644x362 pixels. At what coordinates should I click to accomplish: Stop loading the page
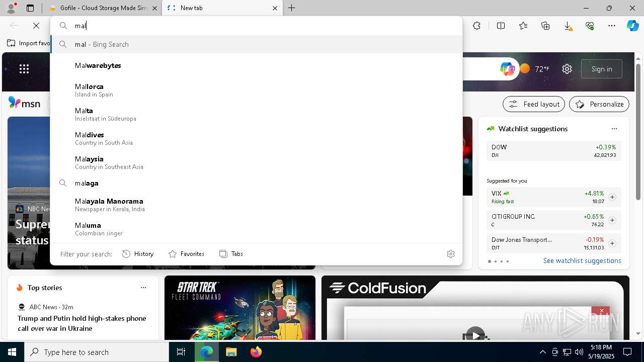point(36,26)
